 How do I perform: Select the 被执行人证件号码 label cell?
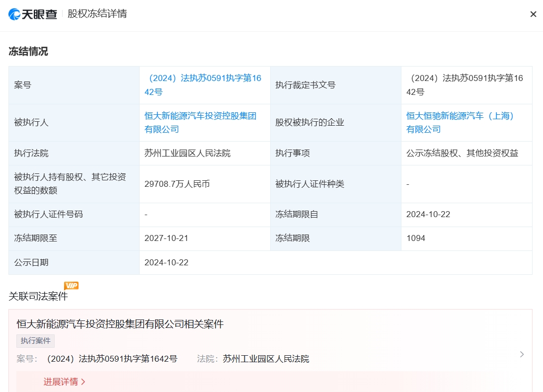(x=74, y=214)
